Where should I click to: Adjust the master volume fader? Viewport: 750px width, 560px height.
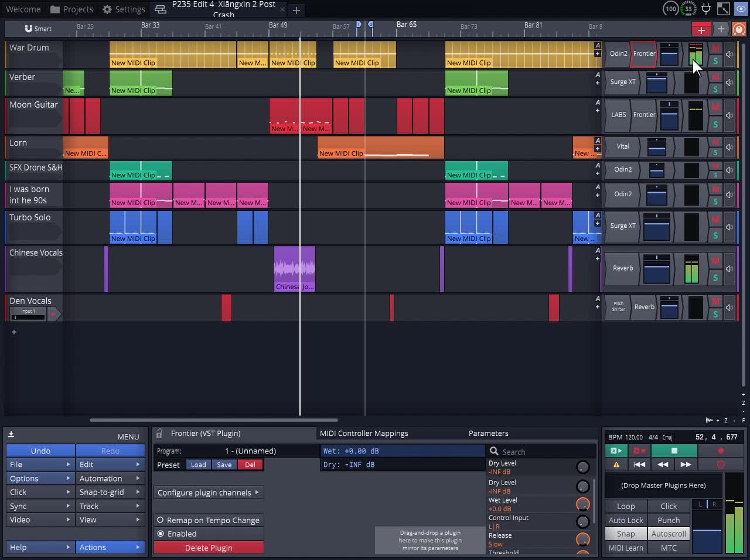click(x=707, y=531)
